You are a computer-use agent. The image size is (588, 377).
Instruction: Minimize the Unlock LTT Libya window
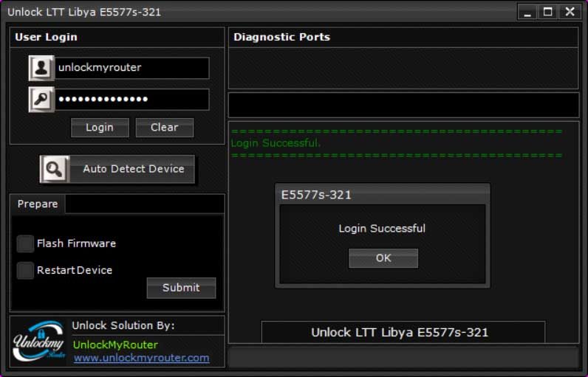pyautogui.click(x=527, y=12)
